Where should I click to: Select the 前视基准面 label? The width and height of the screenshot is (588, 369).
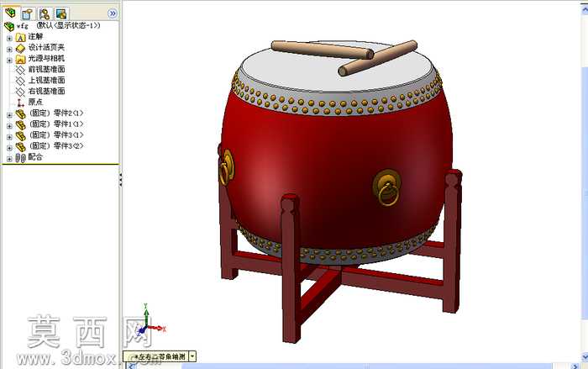click(47, 69)
